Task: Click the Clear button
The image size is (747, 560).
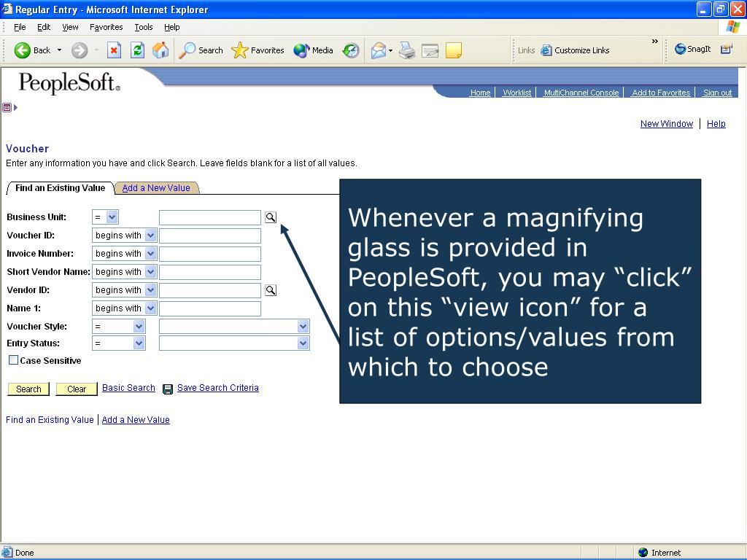Action: pyautogui.click(x=77, y=389)
